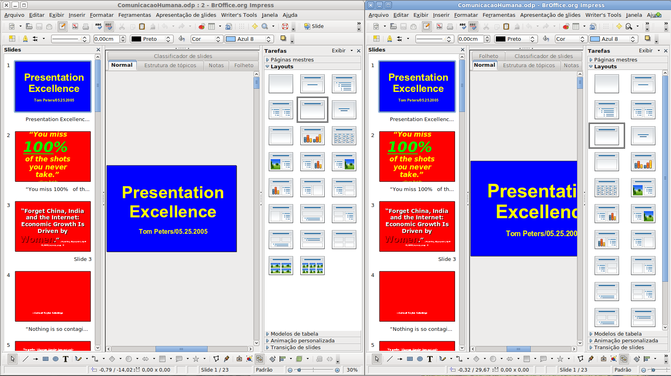Open the Formatar menu in left window

pyautogui.click(x=101, y=15)
